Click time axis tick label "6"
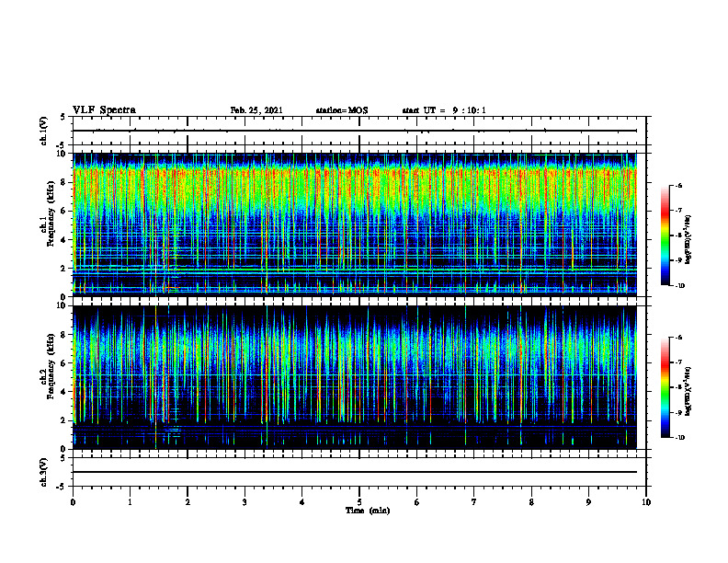728x563 pixels. click(417, 502)
